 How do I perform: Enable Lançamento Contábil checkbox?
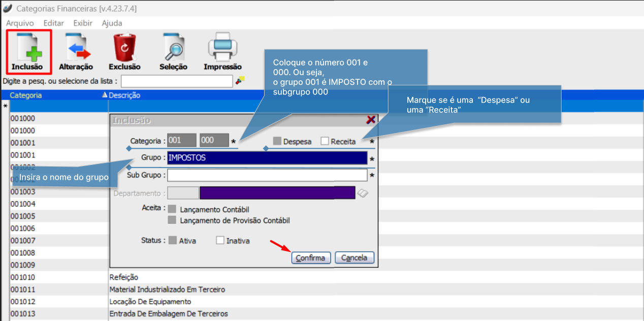coord(172,209)
